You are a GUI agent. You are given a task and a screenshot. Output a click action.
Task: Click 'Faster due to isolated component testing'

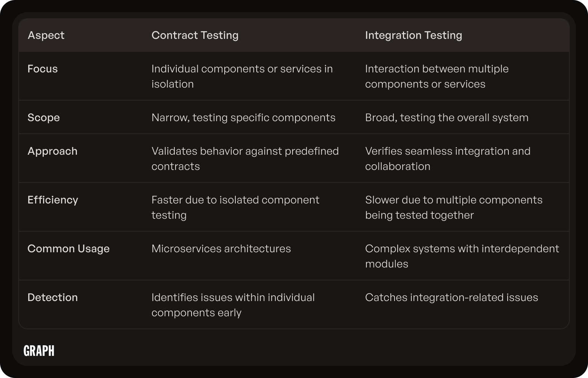click(235, 207)
